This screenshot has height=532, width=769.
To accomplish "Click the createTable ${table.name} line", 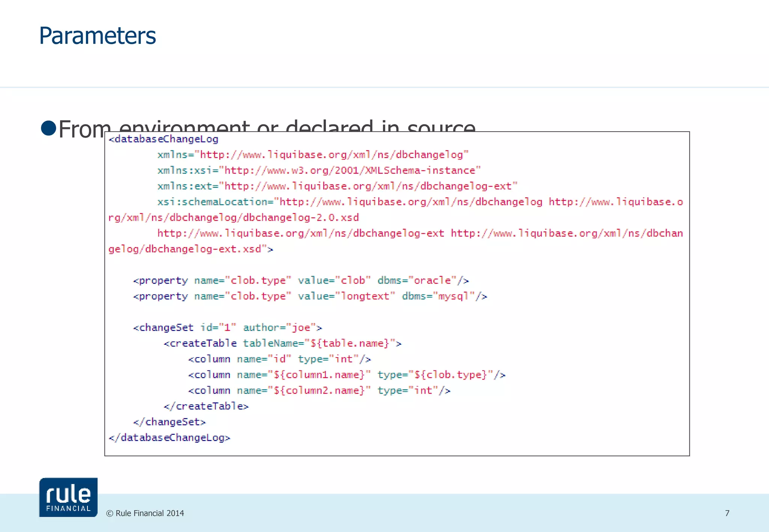I will click(x=282, y=344).
